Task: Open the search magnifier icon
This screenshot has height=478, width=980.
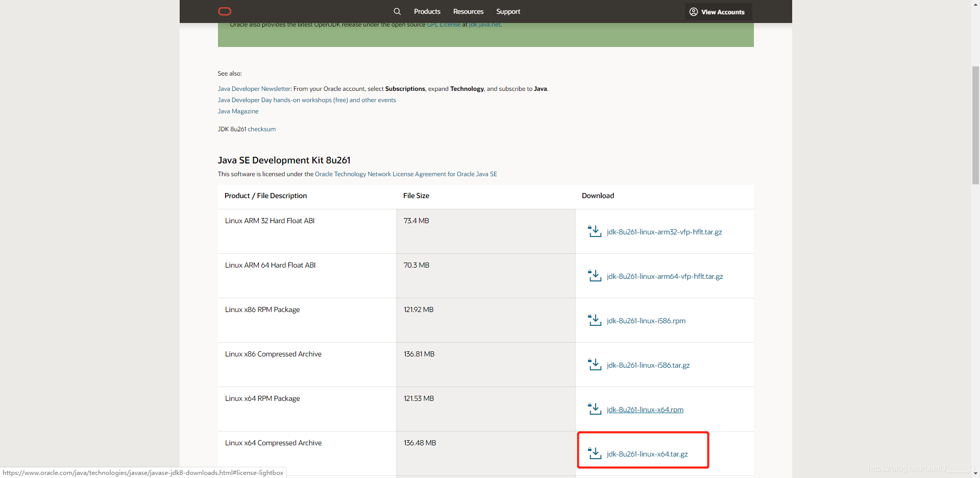Action: (397, 11)
